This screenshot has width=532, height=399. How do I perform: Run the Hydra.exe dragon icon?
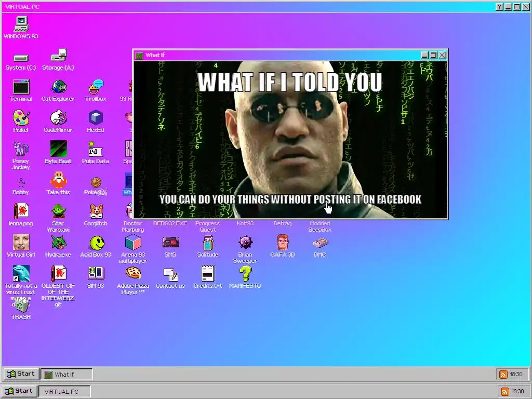tap(58, 242)
